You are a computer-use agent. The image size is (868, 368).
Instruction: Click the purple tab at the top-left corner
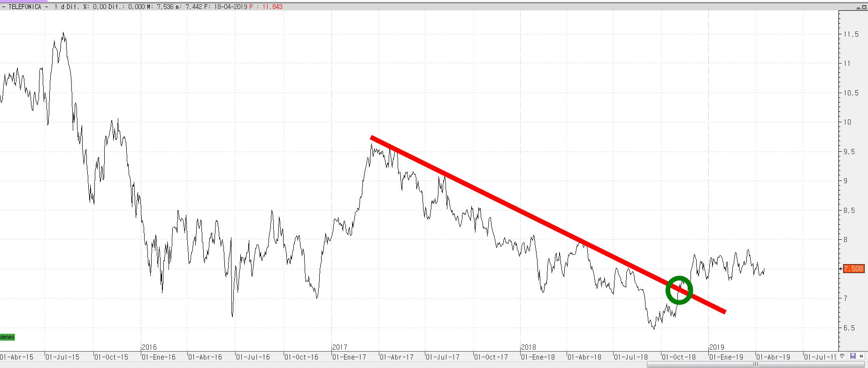tap(23, 1)
